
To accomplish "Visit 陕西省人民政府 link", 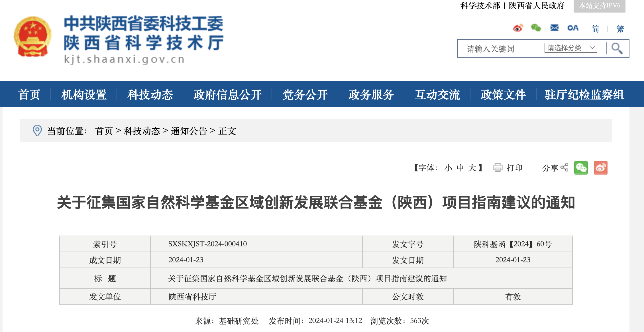I will tap(537, 5).
